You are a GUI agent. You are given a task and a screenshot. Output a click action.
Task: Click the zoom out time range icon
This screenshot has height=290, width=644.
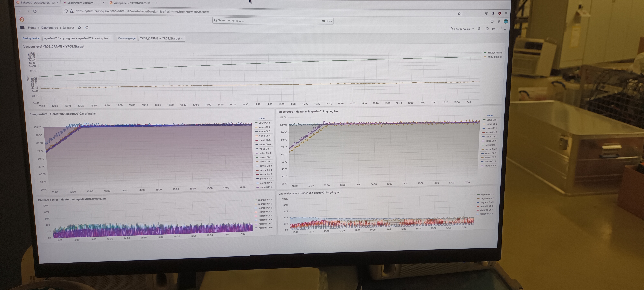479,29
